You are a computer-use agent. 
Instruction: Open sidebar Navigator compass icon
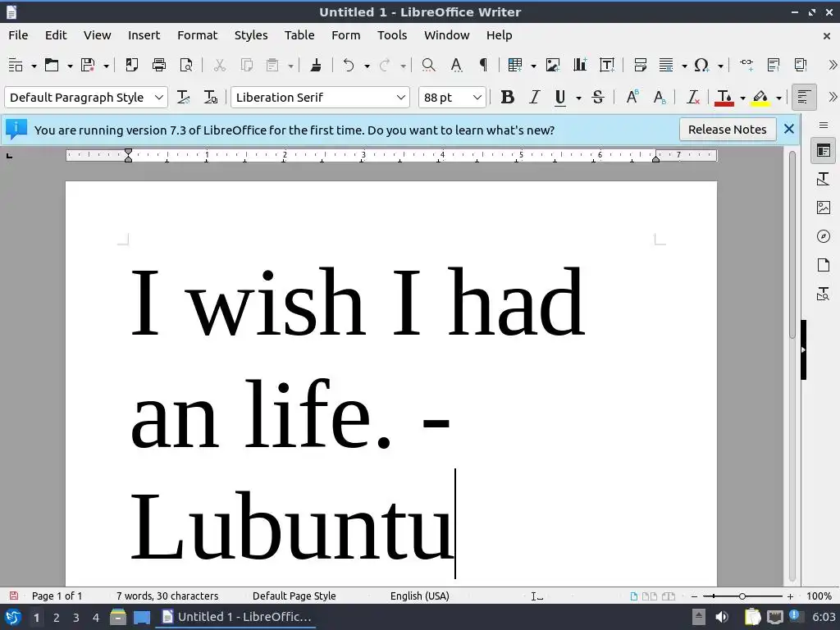tap(824, 236)
